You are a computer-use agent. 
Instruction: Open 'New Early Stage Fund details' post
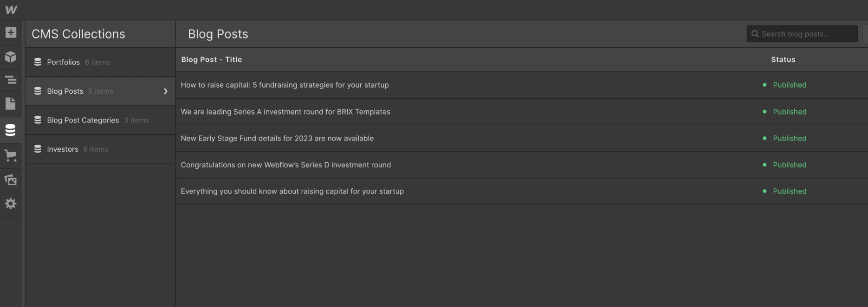pyautogui.click(x=277, y=138)
